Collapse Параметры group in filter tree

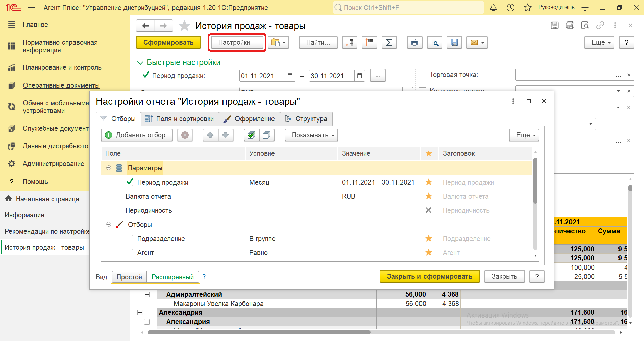click(x=109, y=168)
